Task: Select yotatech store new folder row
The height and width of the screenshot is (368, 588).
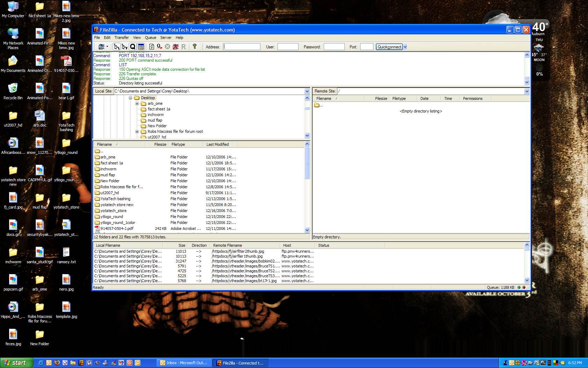Action: pyautogui.click(x=199, y=205)
